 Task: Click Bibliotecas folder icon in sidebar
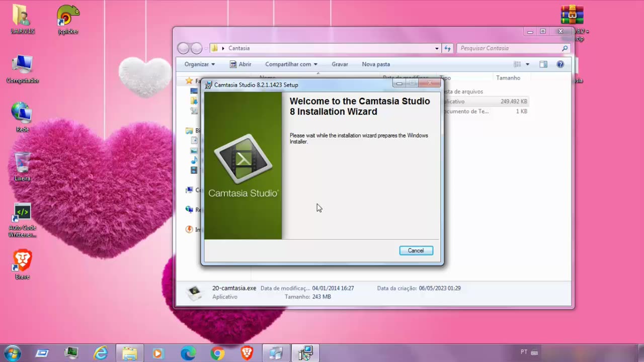click(x=189, y=131)
